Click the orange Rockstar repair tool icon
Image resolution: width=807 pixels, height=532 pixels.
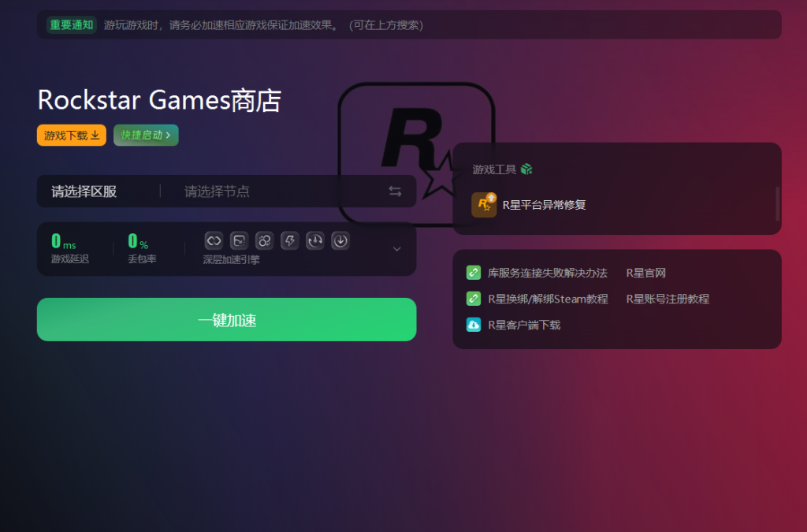[484, 205]
